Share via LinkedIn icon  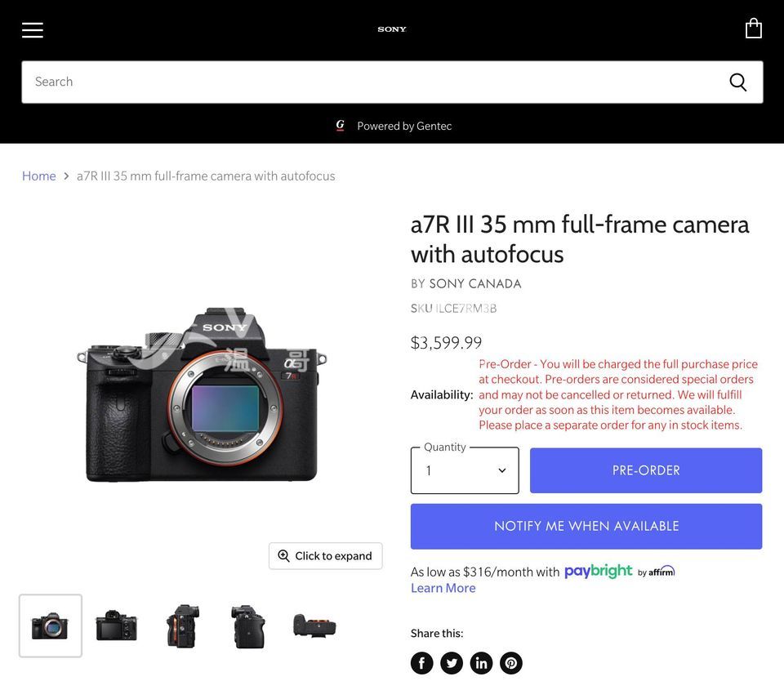pos(481,663)
